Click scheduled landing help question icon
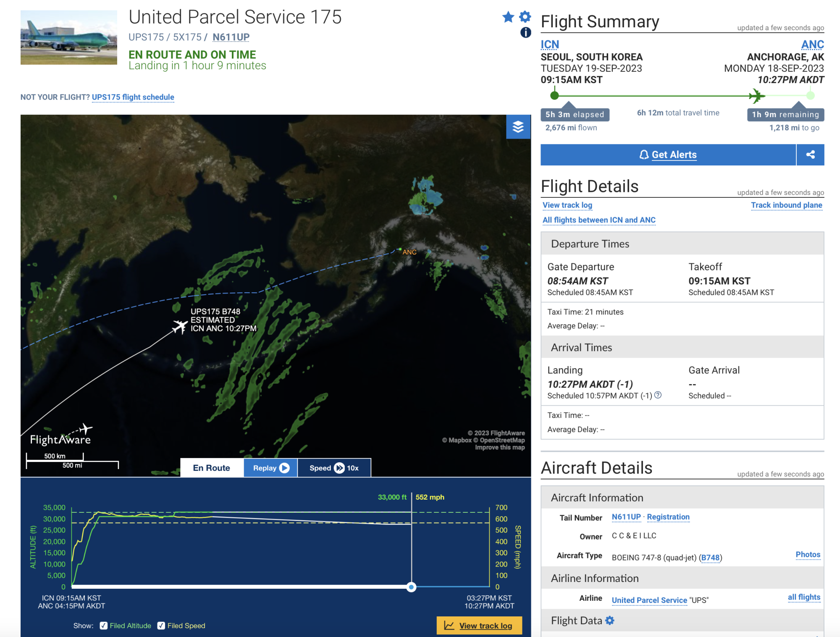 658,395
